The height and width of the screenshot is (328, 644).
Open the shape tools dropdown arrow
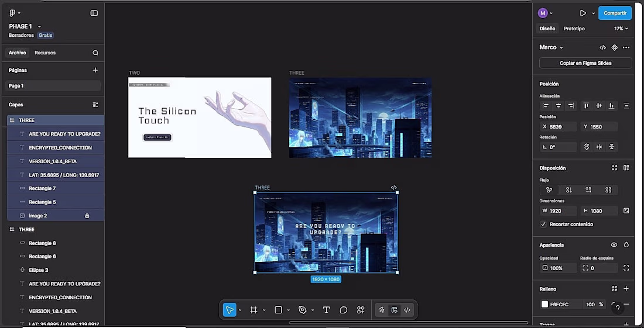pyautogui.click(x=288, y=310)
